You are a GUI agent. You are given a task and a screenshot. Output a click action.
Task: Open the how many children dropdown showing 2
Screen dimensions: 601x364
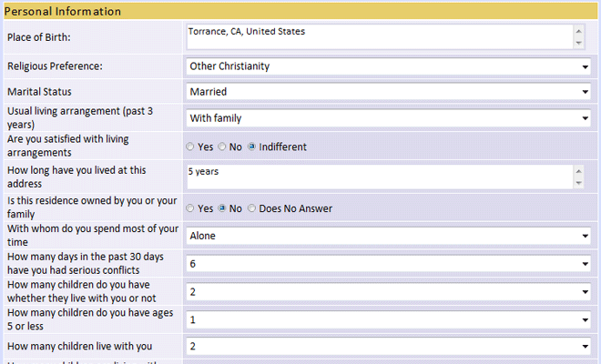coord(388,292)
